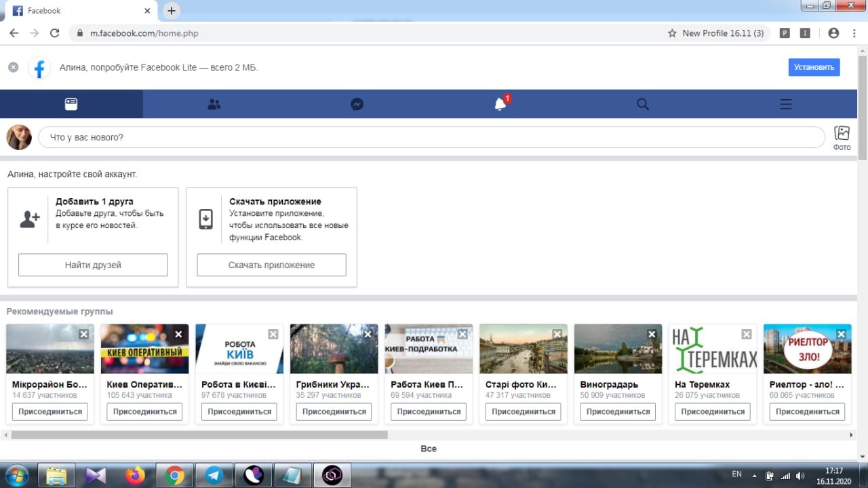Open the Робота Київ group thumbnail
Image resolution: width=868 pixels, height=488 pixels.
239,349
